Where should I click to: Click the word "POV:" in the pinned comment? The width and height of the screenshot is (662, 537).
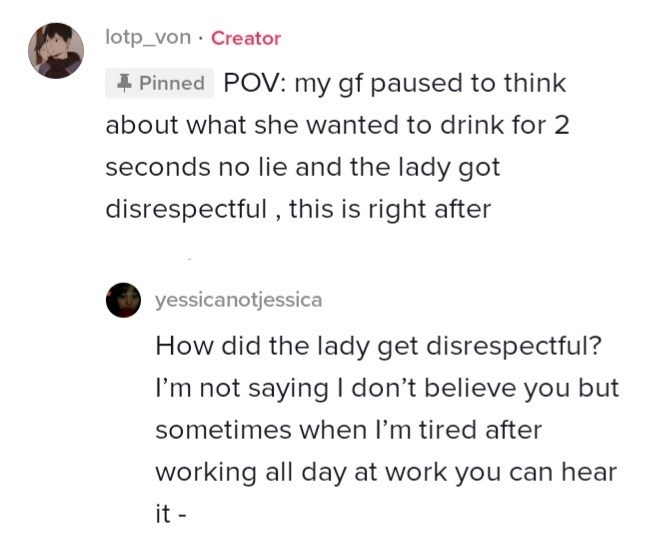point(254,83)
